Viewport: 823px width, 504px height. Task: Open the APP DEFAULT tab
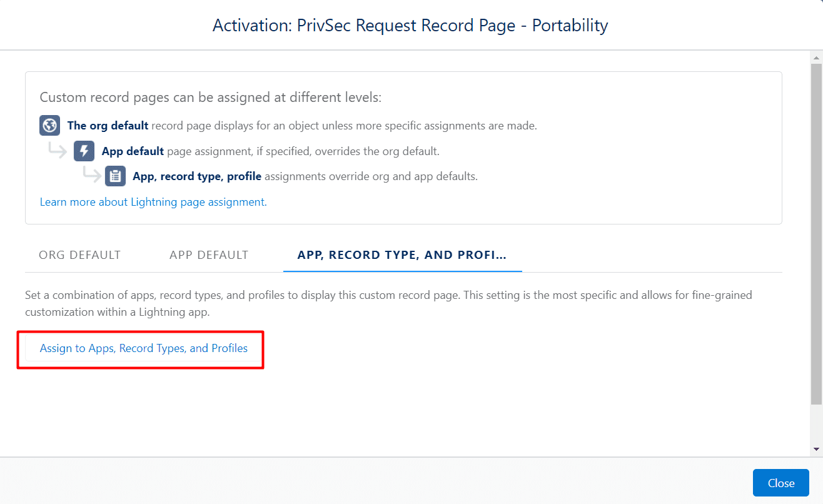coord(209,255)
